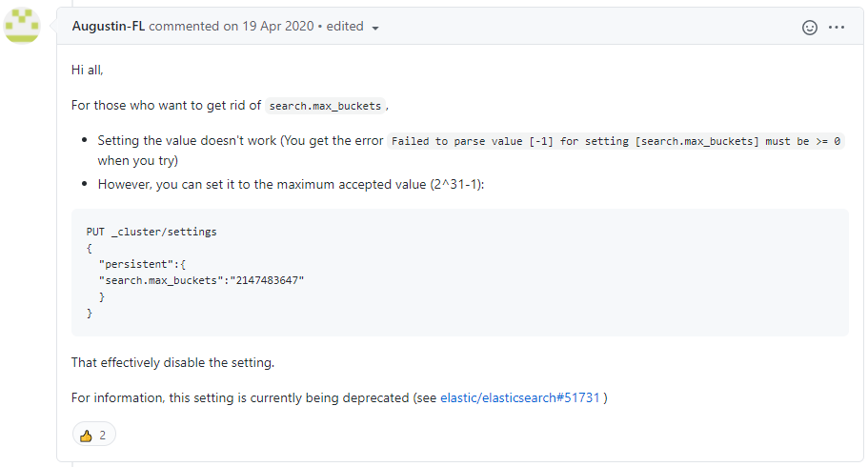Expand the "edited" history dropdown
This screenshot has width=868, height=467.
pyautogui.click(x=353, y=27)
